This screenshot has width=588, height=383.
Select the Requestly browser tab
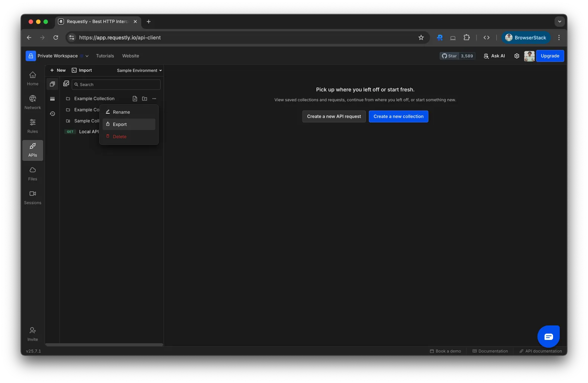[97, 22]
